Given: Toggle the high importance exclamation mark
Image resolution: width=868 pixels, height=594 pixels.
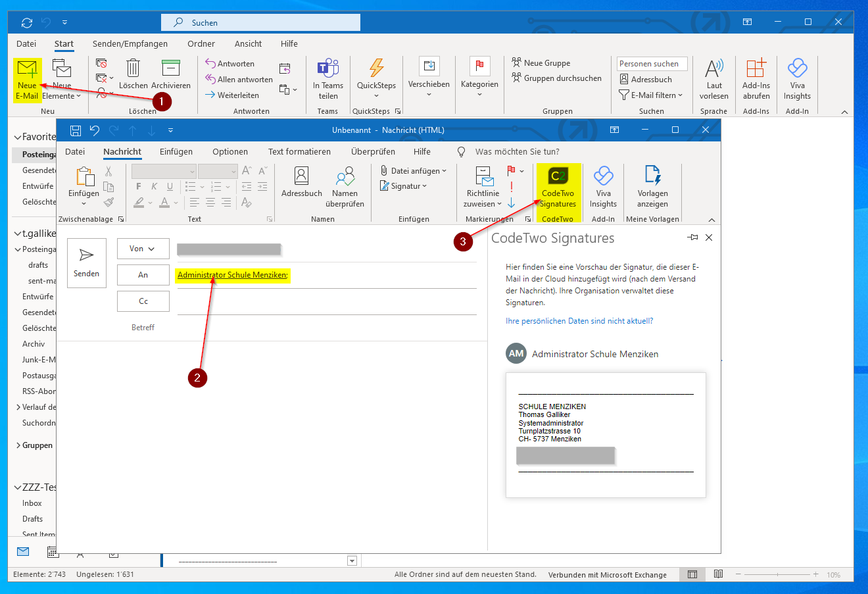Looking at the screenshot, I should coord(512,187).
